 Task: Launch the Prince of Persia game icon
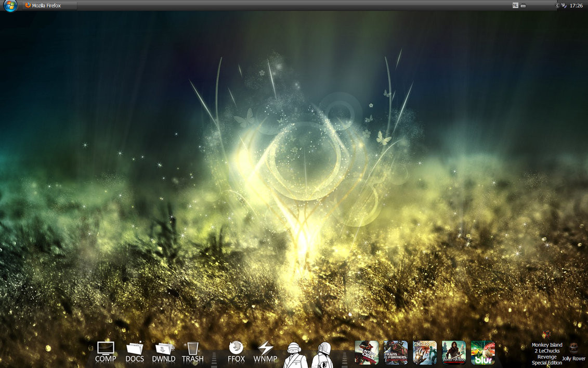453,352
